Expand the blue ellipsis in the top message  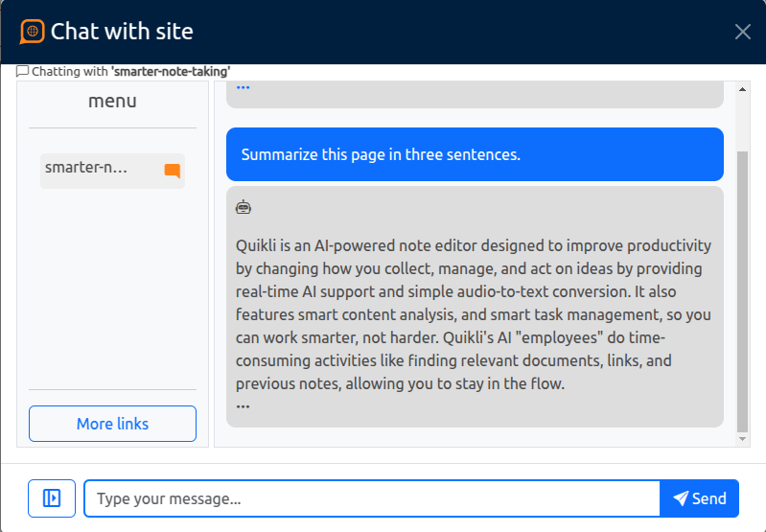point(243,88)
